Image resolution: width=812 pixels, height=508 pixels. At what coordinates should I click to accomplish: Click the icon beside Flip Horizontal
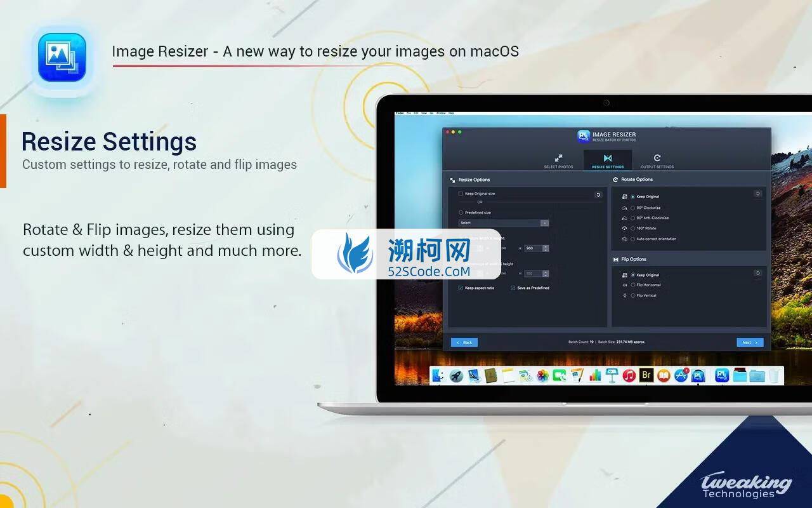coord(625,285)
